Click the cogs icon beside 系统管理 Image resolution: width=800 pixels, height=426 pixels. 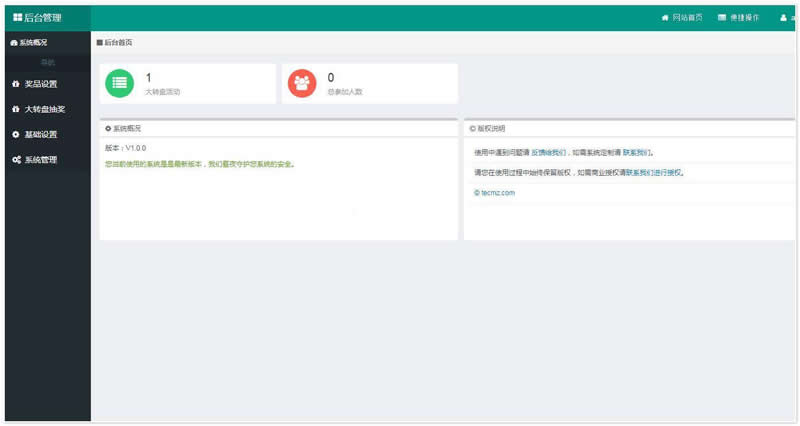pyautogui.click(x=16, y=160)
